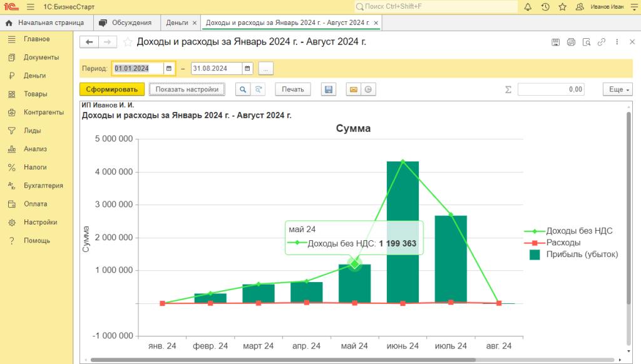Click the envelope send by email icon

coord(354,89)
